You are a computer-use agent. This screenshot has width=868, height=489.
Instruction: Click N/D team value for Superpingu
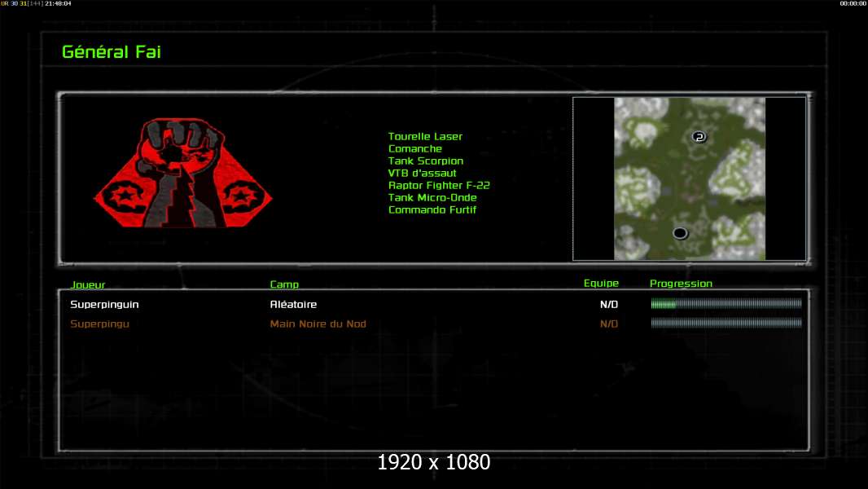pos(609,324)
